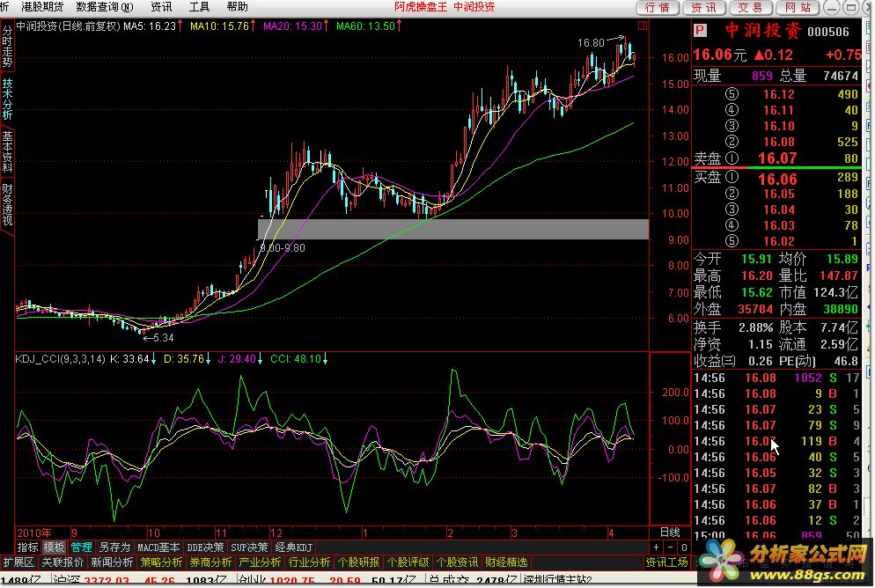Viewport: 875px width, 588px height.
Task: Select the MACD基本 indicator template
Action: pyautogui.click(x=158, y=548)
